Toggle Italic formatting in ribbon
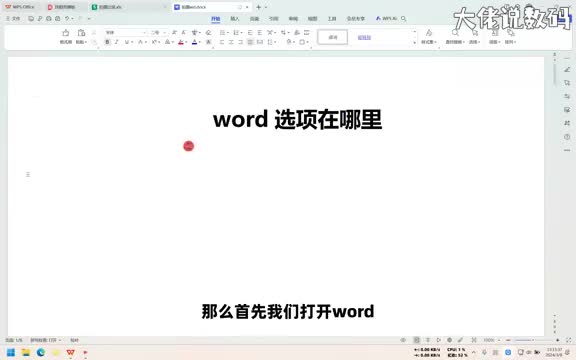The height and width of the screenshot is (360, 576). pyautogui.click(x=116, y=42)
